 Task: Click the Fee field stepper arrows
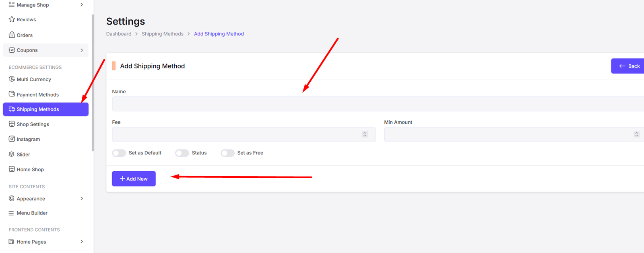coord(365,134)
